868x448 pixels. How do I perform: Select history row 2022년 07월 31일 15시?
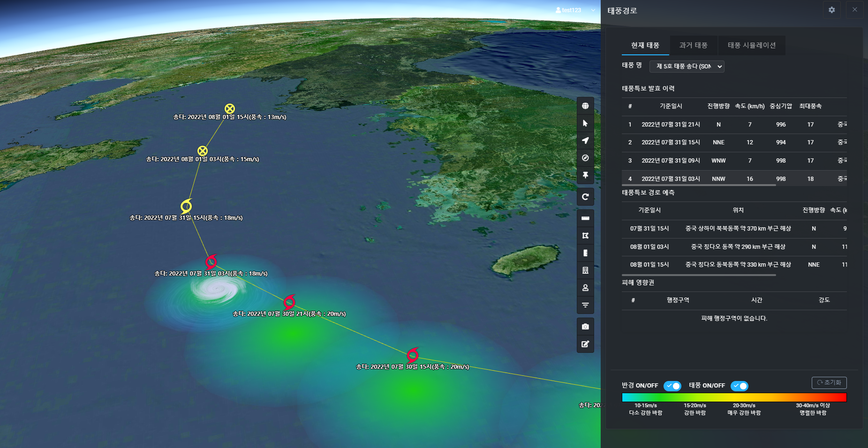coord(671,142)
